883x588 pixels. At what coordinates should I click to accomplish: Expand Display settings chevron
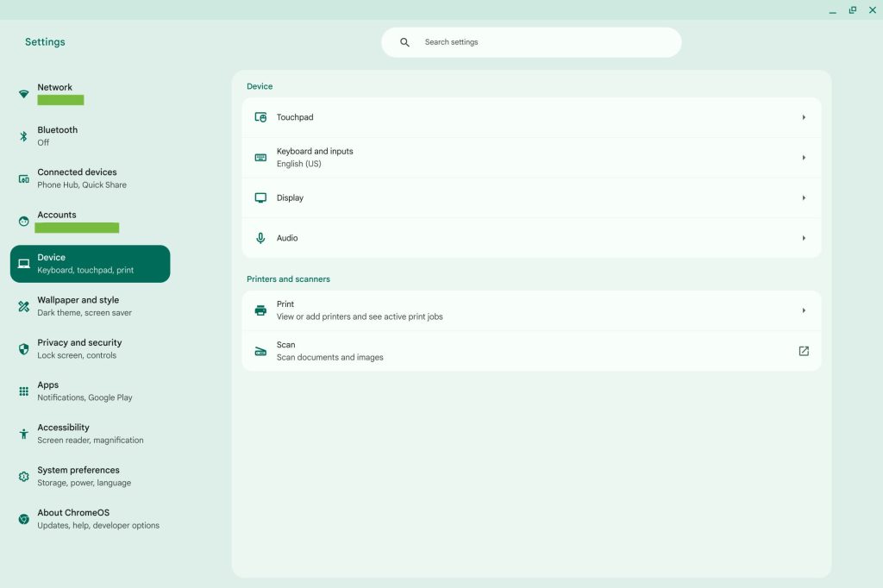804,198
